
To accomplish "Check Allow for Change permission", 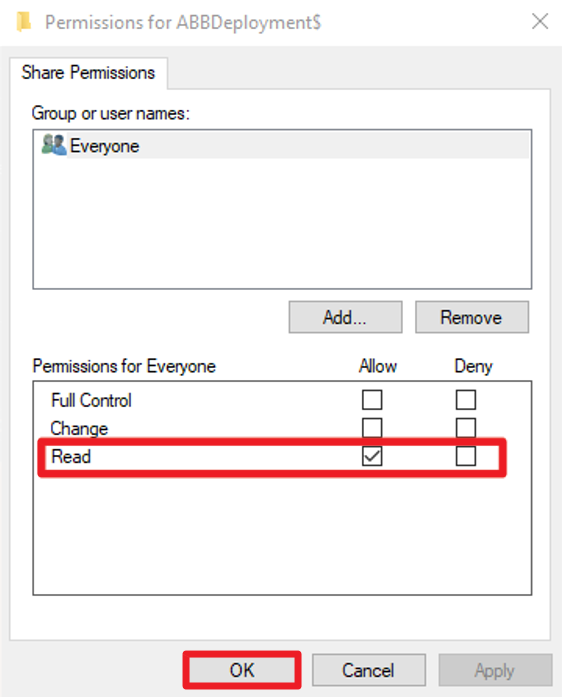I will [x=372, y=428].
